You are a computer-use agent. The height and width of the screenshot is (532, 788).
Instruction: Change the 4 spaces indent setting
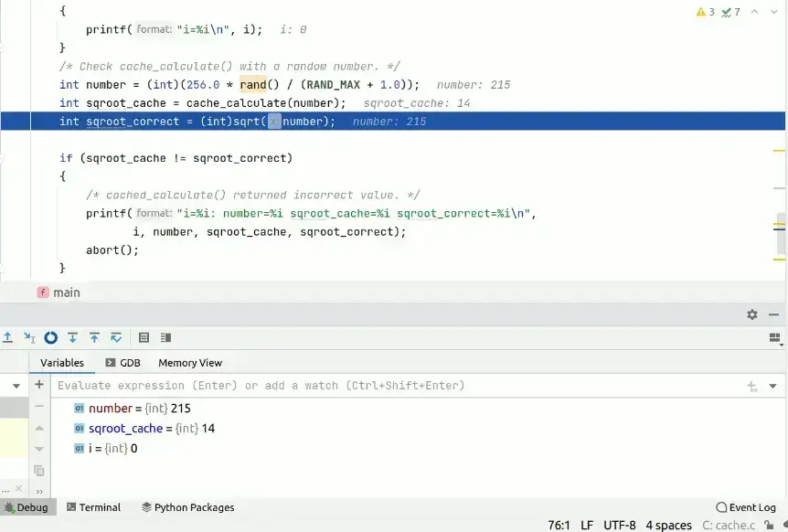pyautogui.click(x=668, y=525)
